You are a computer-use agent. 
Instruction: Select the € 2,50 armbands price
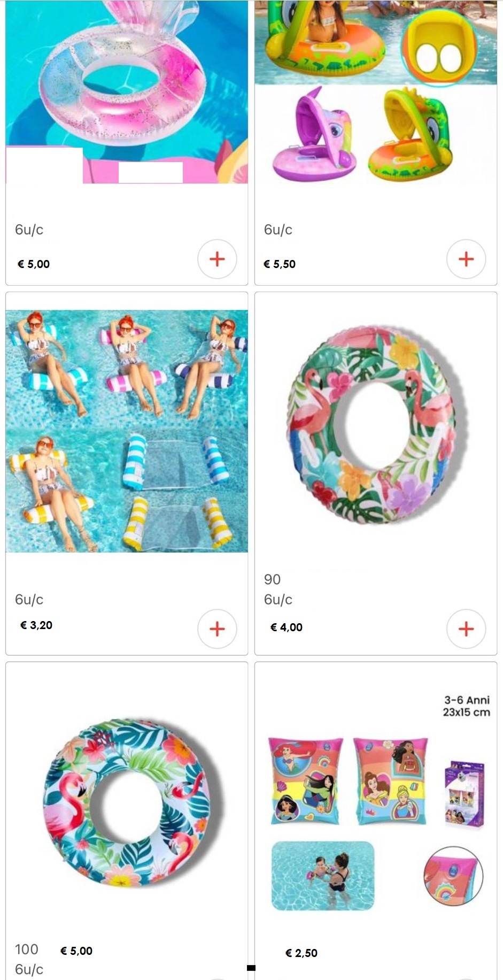tap(301, 953)
